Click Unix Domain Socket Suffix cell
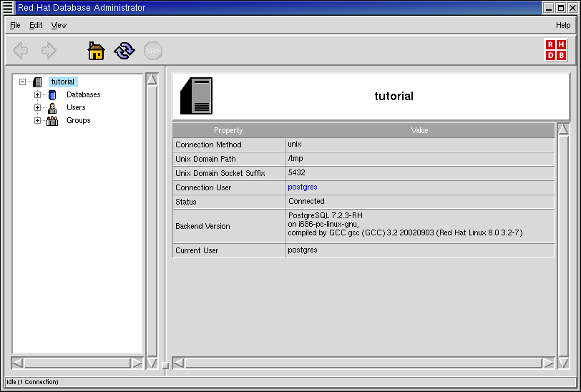Image resolution: width=581 pixels, height=392 pixels. point(229,173)
